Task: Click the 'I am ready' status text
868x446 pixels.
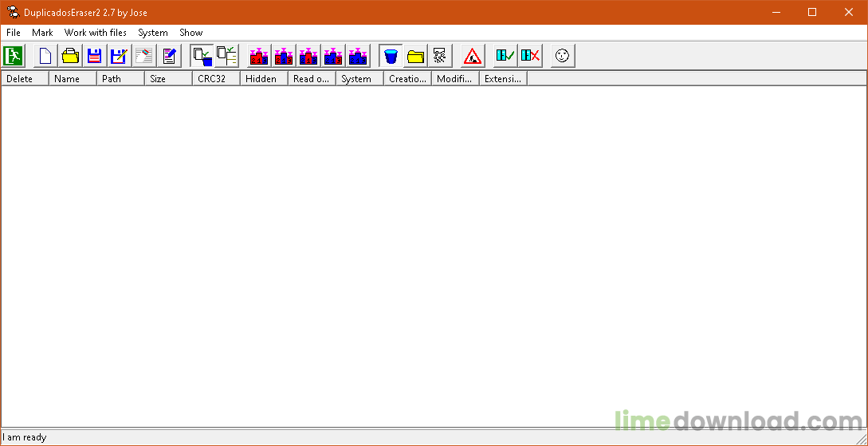Action: click(x=25, y=437)
